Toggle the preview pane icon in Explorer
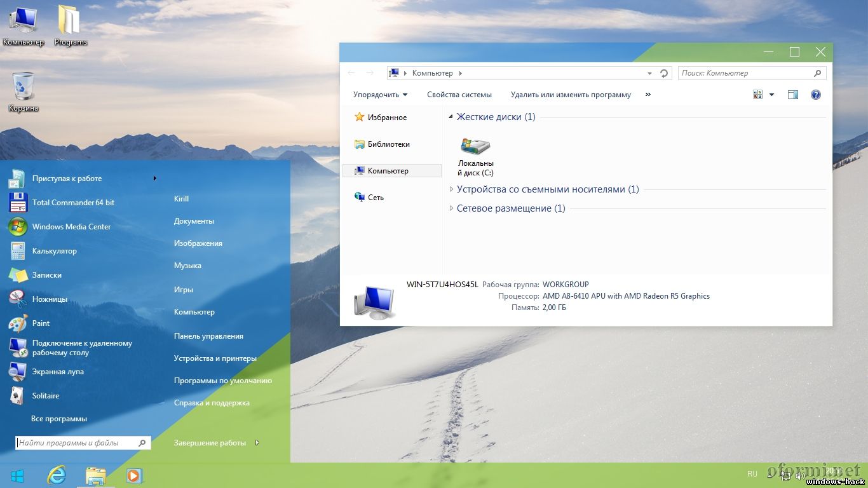The height and width of the screenshot is (488, 868). (793, 95)
